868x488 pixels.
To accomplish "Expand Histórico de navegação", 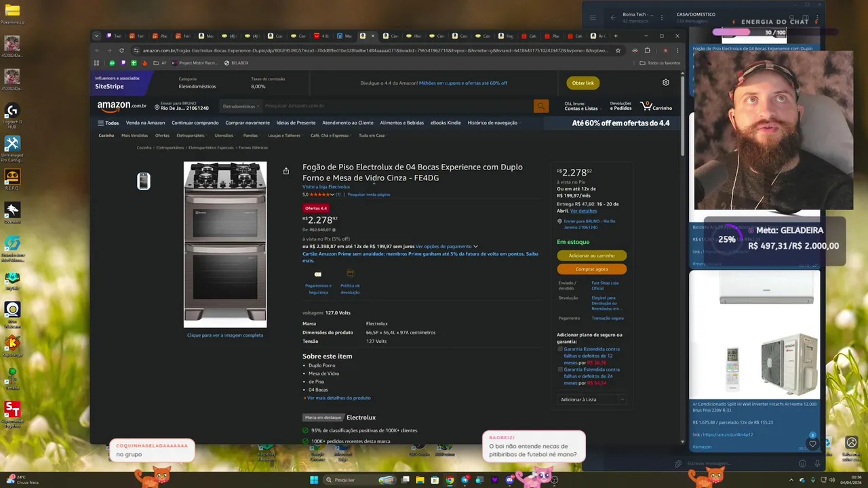I will click(x=494, y=123).
